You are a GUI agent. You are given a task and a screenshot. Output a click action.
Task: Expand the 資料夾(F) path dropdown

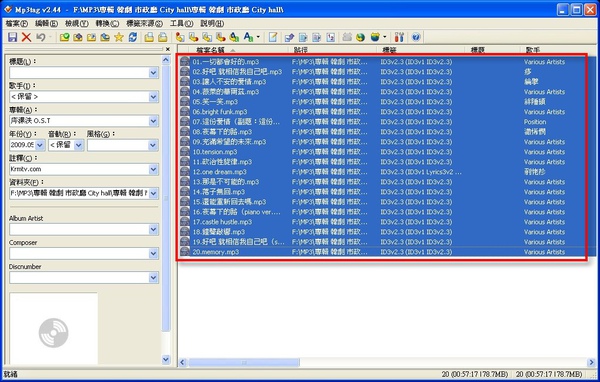[153, 193]
